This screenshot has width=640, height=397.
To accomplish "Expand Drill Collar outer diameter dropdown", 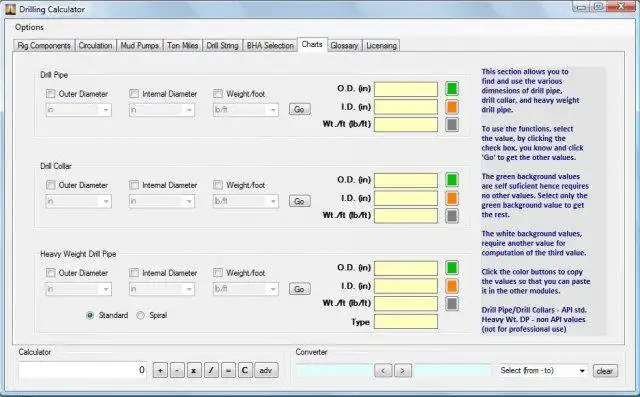I will coord(79,201).
